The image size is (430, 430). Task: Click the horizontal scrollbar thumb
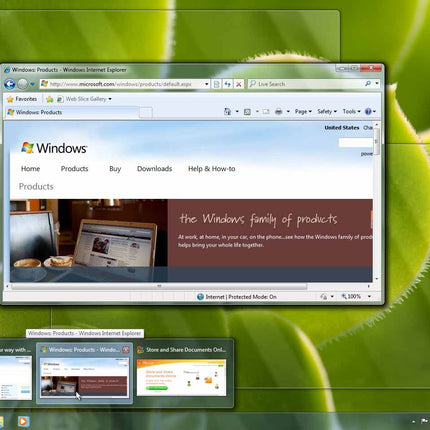[x=159, y=286]
